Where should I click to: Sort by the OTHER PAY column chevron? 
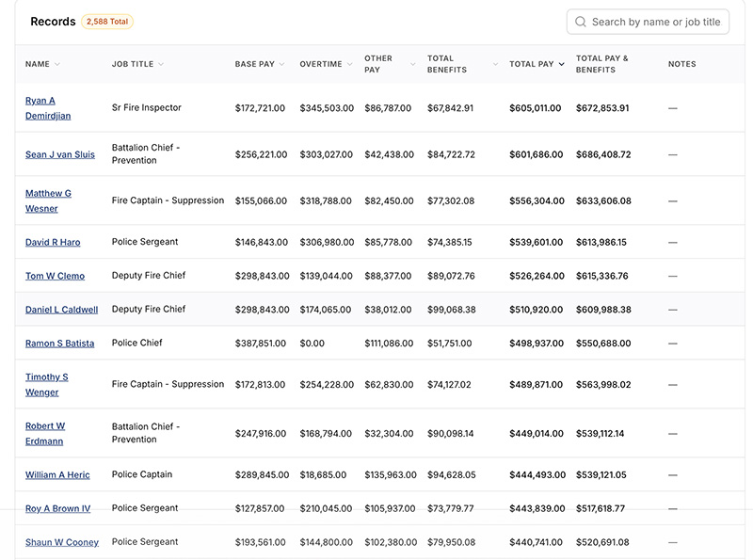[413, 64]
